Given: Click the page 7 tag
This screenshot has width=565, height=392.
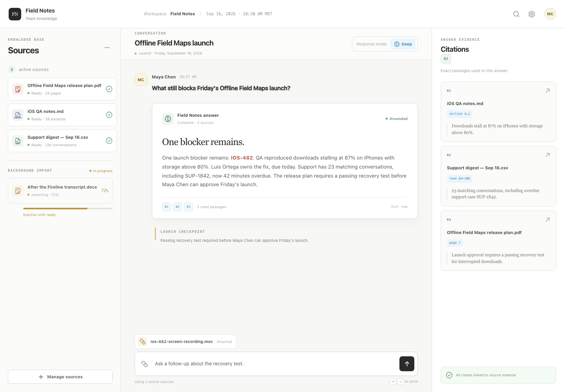Looking at the screenshot, I should coord(455,243).
